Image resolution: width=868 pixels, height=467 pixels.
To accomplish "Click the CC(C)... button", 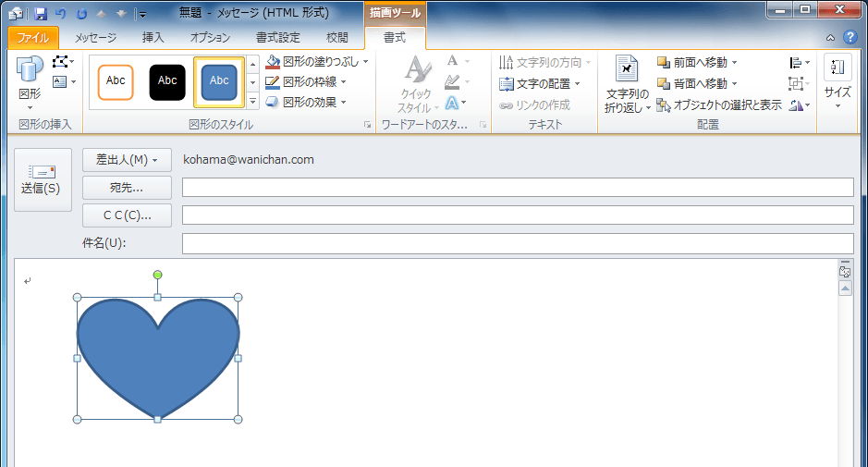I will pos(127,215).
